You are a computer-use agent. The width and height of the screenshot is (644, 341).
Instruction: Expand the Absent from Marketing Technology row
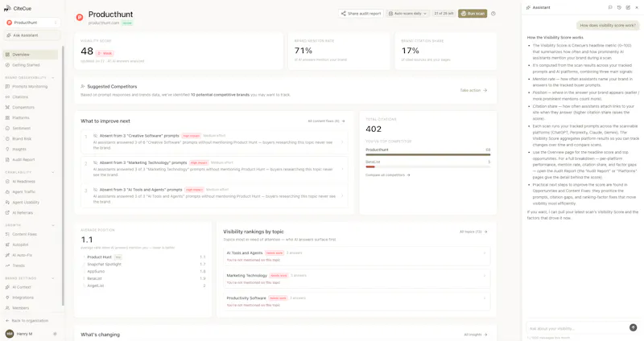pyautogui.click(x=214, y=169)
